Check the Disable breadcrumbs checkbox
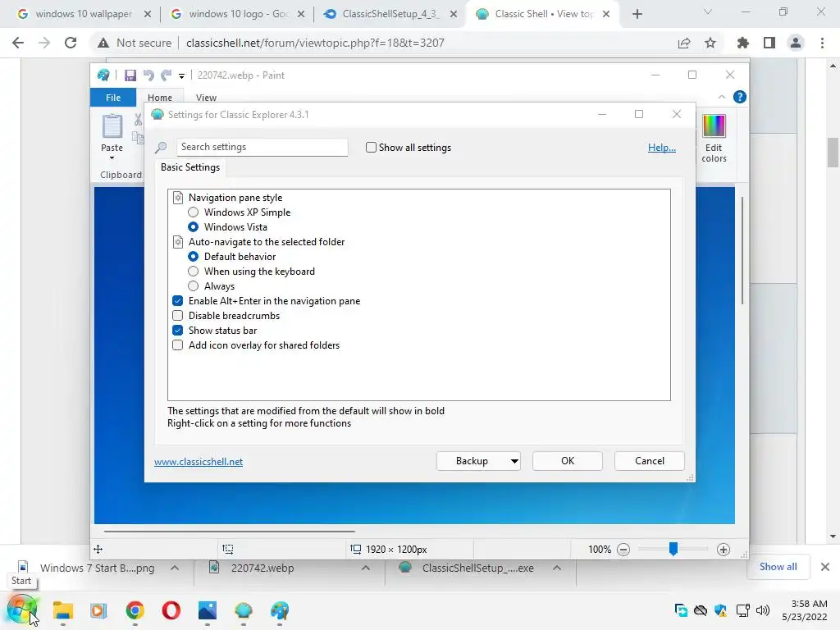 177,316
